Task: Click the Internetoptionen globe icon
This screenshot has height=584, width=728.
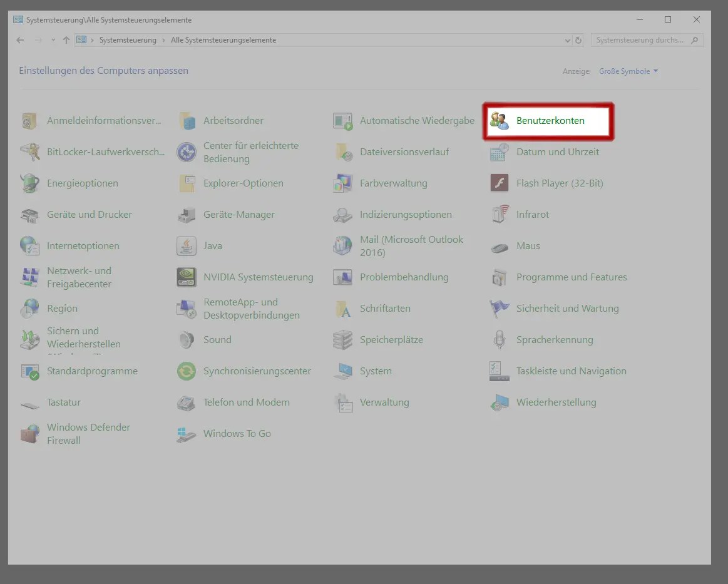Action: pyautogui.click(x=29, y=245)
